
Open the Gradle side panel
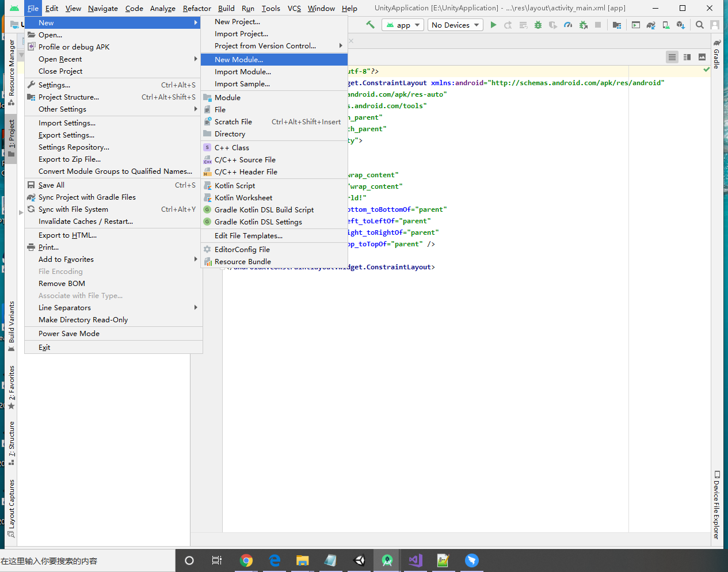click(716, 54)
